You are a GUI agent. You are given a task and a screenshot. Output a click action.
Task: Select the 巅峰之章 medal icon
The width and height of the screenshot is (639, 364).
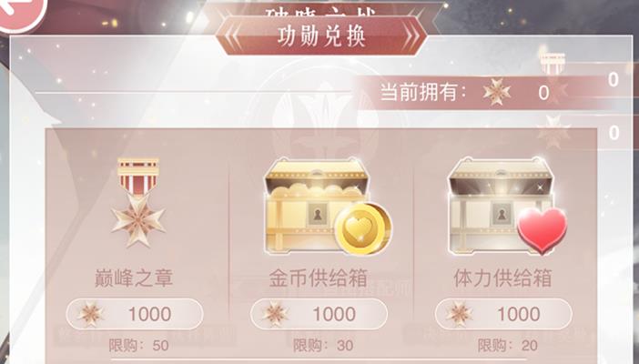138,203
